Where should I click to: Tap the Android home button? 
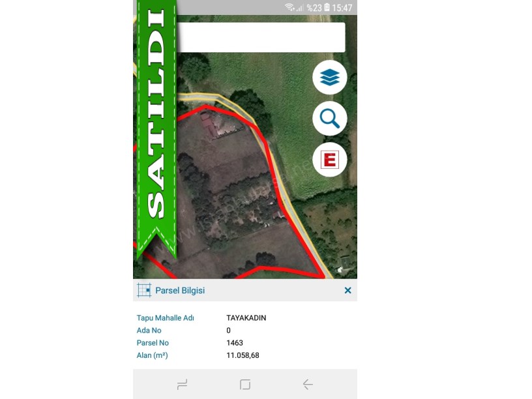245,385
